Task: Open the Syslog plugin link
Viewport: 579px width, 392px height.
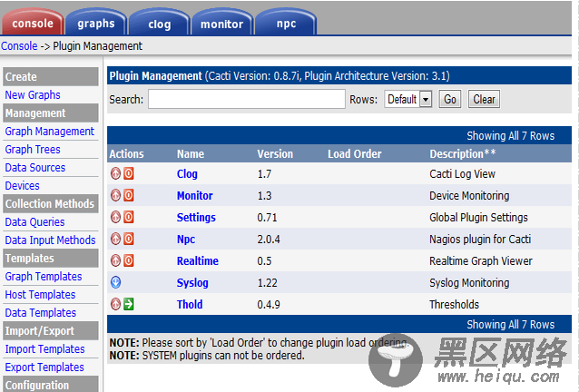Action: (192, 283)
